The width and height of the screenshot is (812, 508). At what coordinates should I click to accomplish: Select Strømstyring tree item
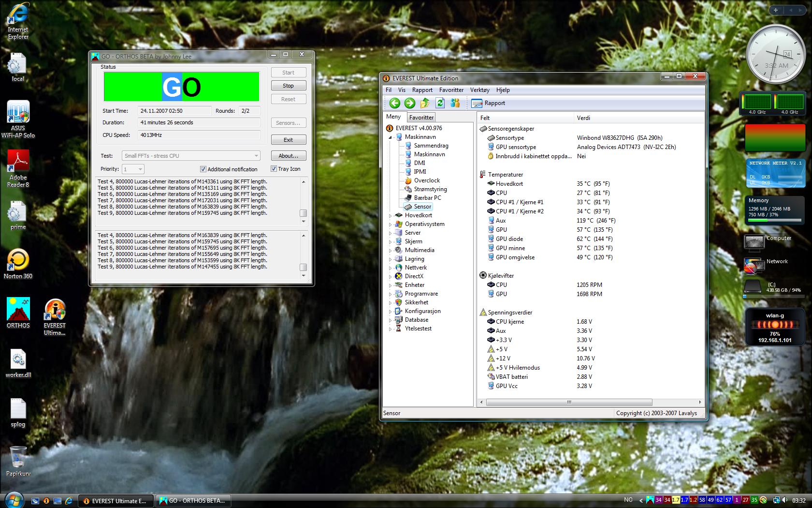[430, 189]
